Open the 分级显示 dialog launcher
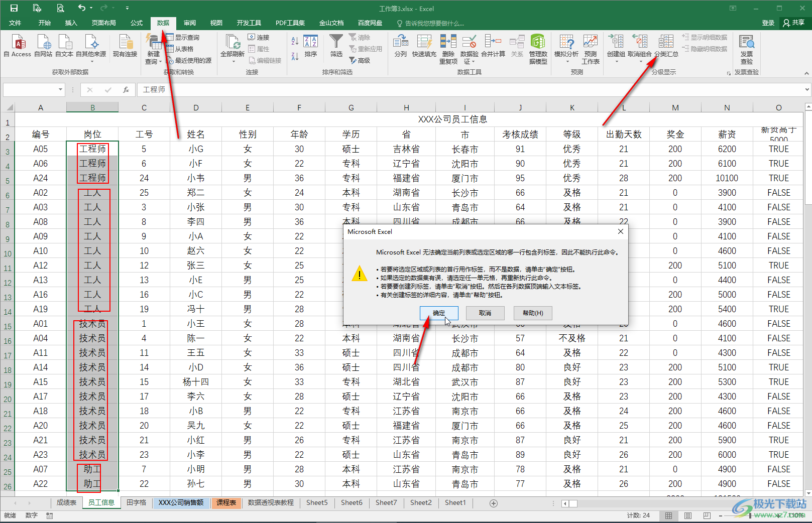Viewport: 812px width, 523px height. click(x=729, y=73)
